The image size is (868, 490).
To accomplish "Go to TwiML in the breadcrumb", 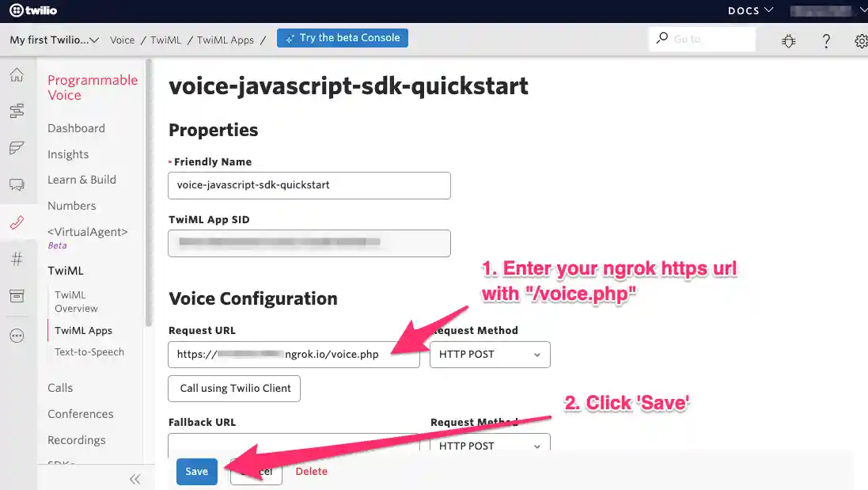I will 165,40.
